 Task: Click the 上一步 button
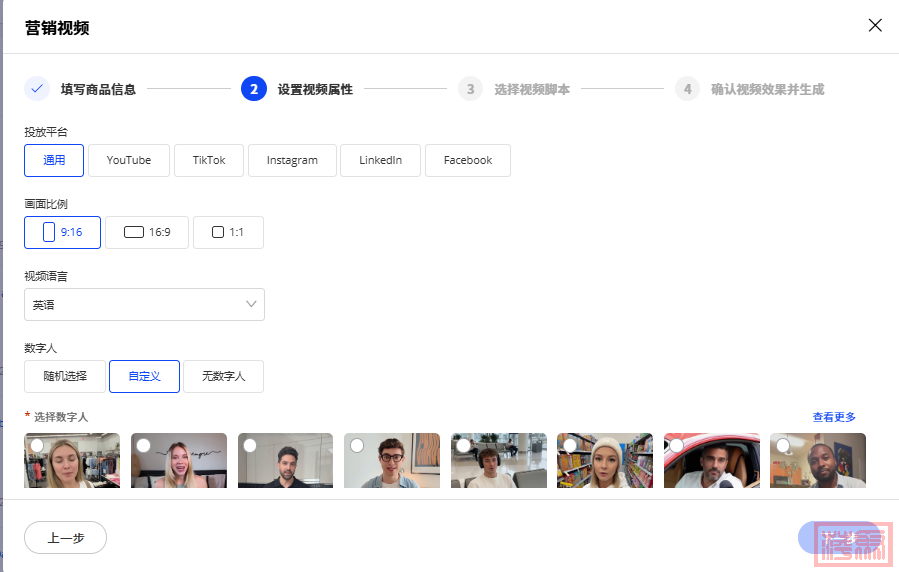tap(65, 537)
